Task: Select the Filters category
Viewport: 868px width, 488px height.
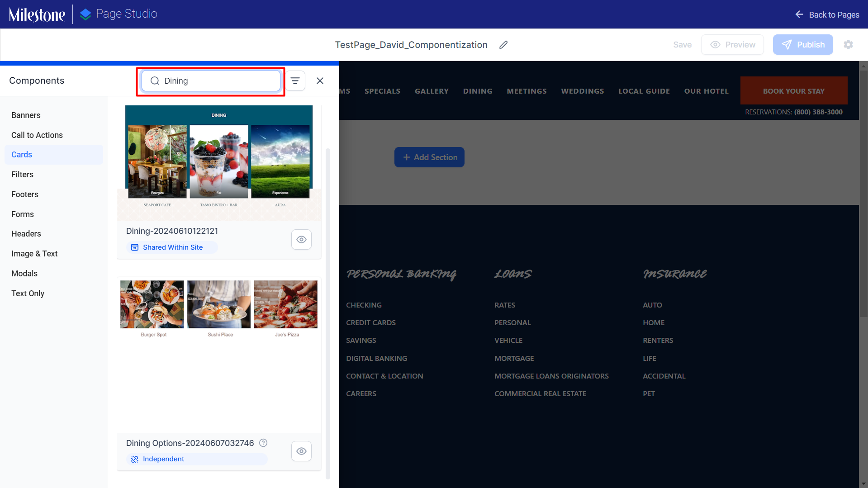Action: (x=54, y=175)
